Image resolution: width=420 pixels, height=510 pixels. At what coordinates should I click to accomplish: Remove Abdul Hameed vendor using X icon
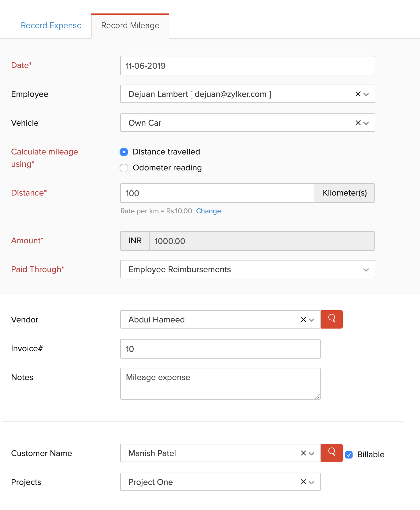click(x=303, y=319)
